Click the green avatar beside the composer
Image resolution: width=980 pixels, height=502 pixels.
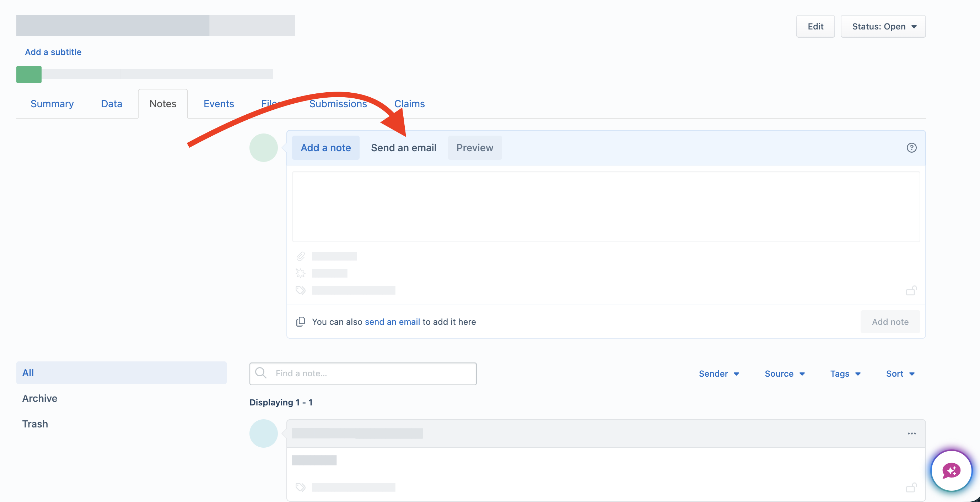(264, 148)
